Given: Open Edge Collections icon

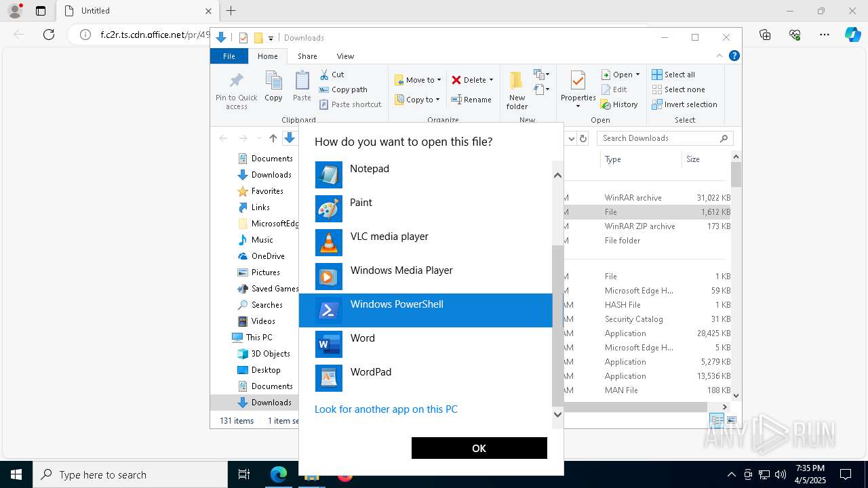Looking at the screenshot, I should click(765, 35).
